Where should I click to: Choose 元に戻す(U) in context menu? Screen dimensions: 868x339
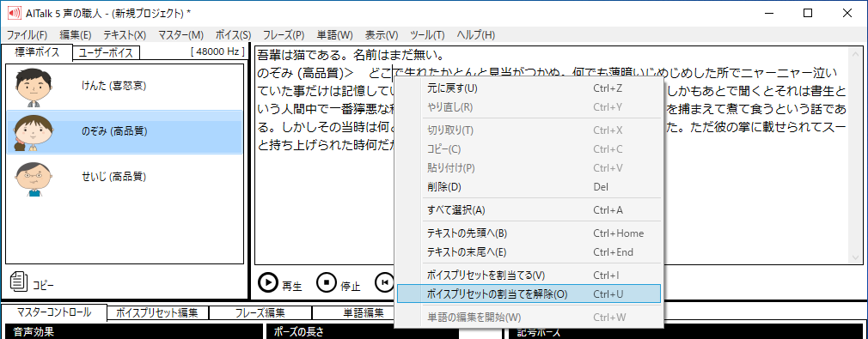[529, 88]
